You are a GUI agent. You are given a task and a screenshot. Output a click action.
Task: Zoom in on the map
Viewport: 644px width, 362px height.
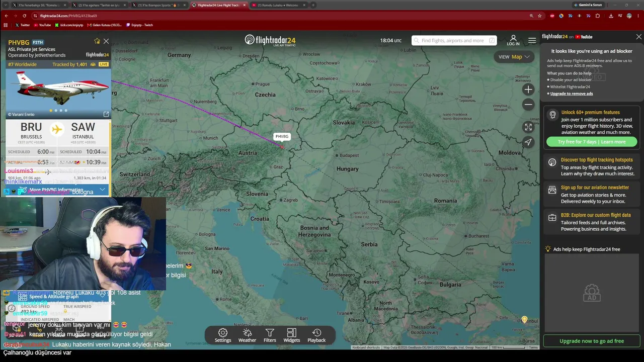click(528, 89)
